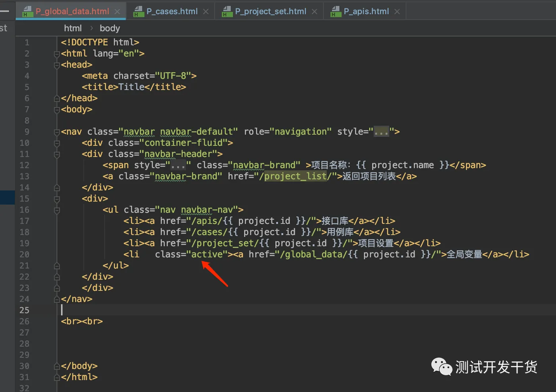Place cursor on empty line 25
556x392 pixels.
306,310
